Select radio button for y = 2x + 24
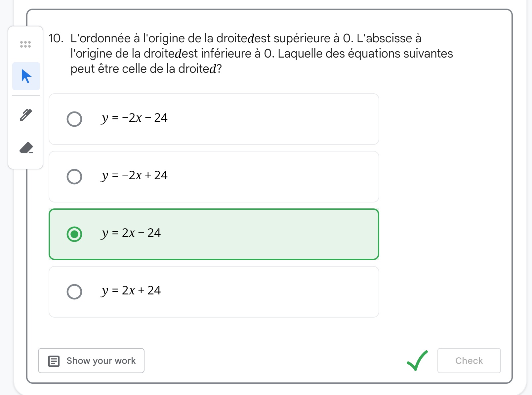532x395 pixels. coord(74,292)
